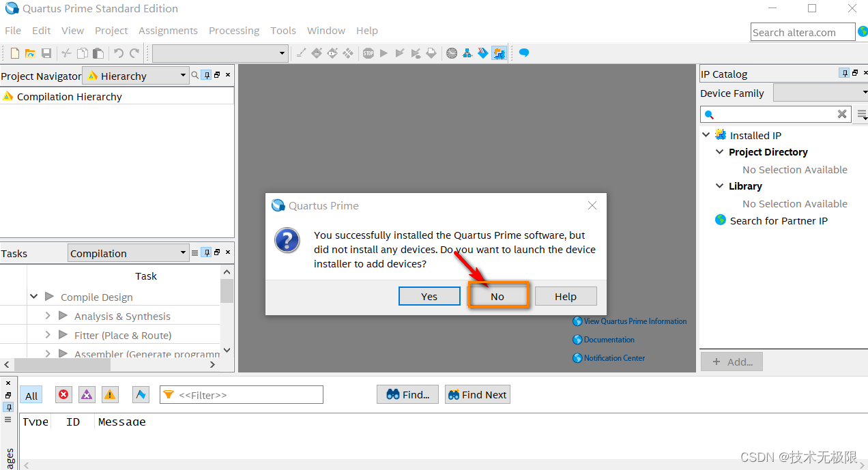The image size is (868, 470).
Task: Open the Edit menu
Action: tap(42, 31)
